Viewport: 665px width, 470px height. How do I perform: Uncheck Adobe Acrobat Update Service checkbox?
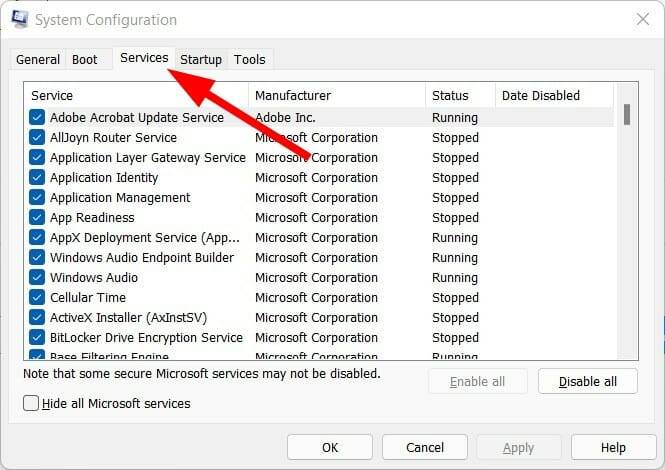click(37, 118)
